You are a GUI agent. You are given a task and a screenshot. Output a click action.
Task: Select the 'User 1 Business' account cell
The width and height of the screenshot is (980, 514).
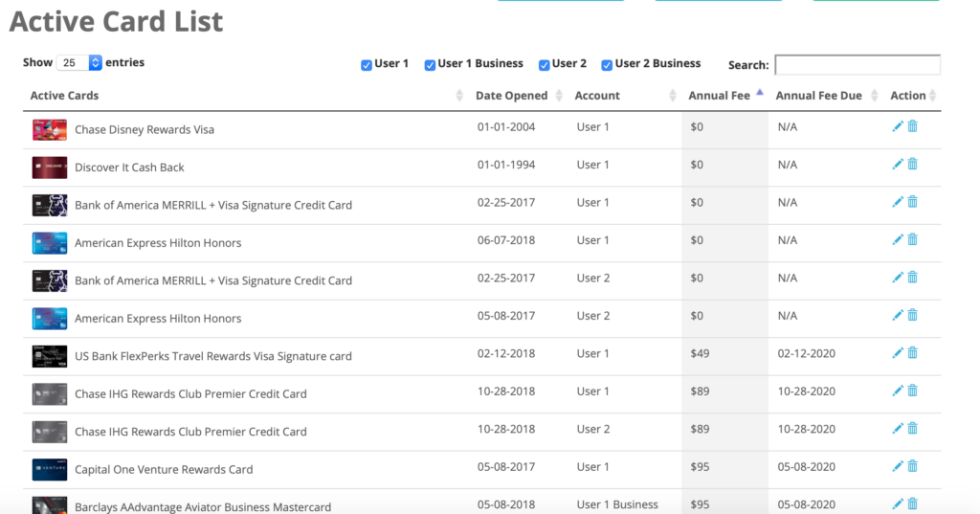tap(617, 504)
